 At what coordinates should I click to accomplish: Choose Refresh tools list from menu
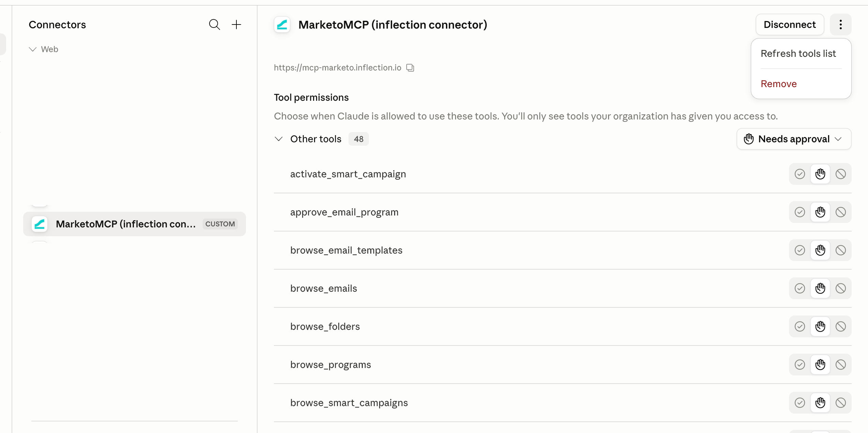[798, 53]
